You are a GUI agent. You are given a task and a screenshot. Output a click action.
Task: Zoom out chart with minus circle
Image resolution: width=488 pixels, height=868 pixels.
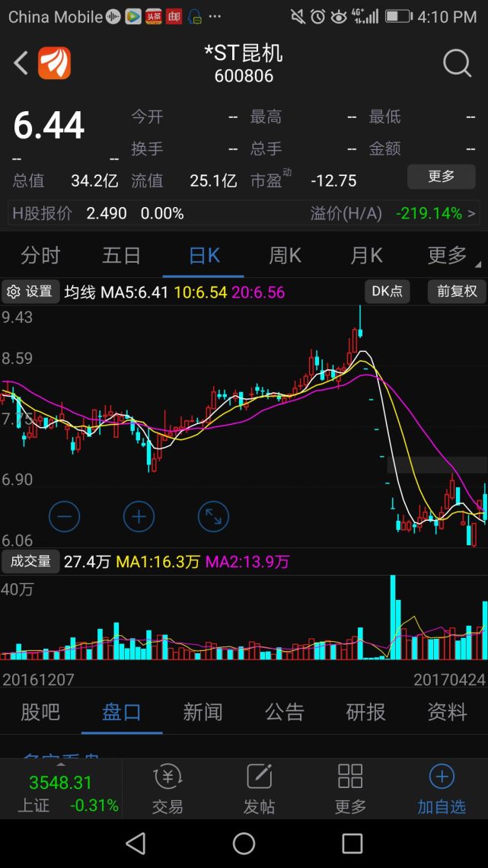pos(64,516)
